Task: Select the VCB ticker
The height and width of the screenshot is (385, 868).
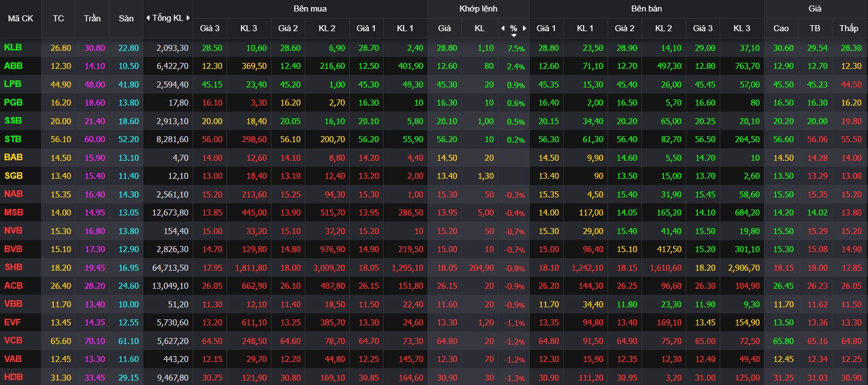Action: (x=13, y=341)
